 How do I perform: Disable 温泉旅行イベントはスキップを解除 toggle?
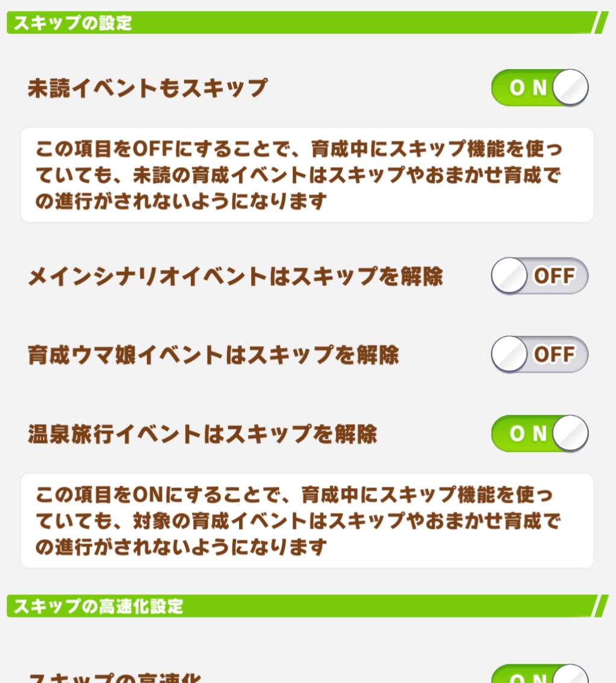click(x=539, y=433)
